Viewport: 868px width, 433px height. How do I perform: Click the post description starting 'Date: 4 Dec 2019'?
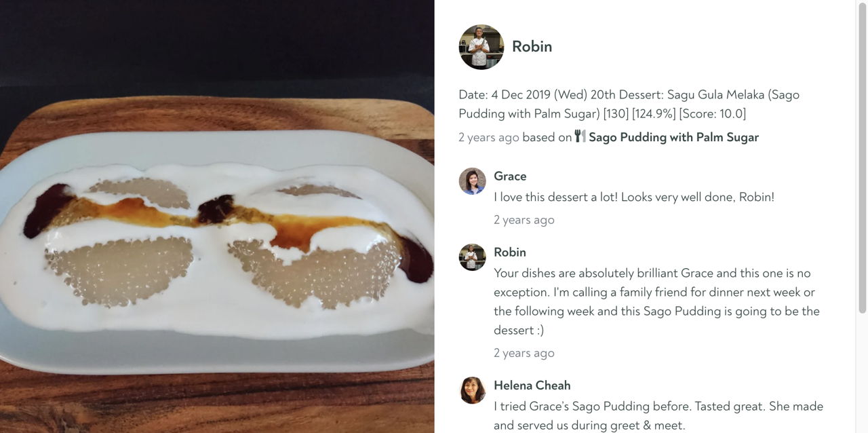point(629,104)
